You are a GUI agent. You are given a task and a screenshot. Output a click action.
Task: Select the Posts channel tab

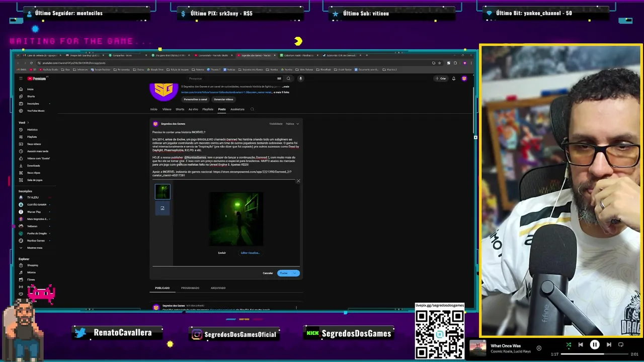[x=222, y=109]
